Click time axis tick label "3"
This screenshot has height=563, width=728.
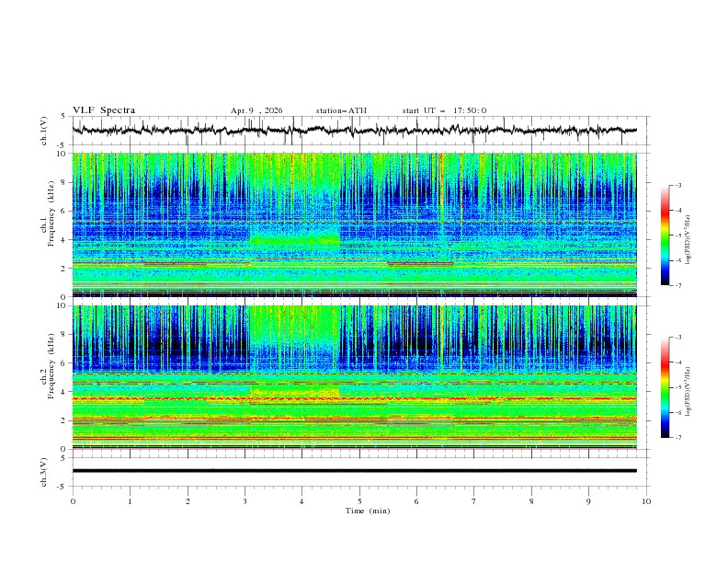tap(245, 501)
